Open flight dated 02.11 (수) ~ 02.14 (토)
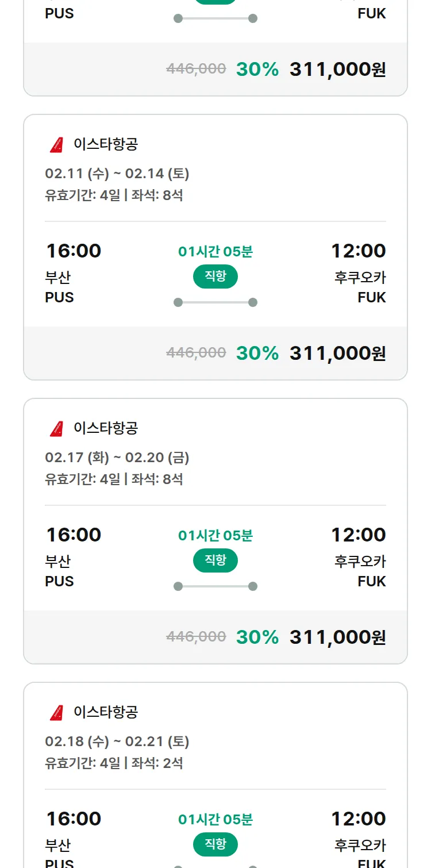Image resolution: width=431 pixels, height=868 pixels. [x=117, y=174]
